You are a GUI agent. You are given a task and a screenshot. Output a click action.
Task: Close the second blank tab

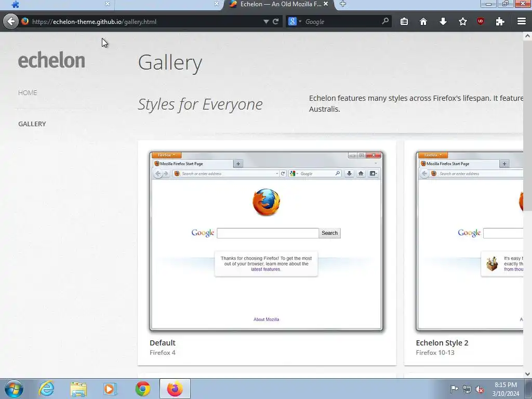(x=217, y=4)
